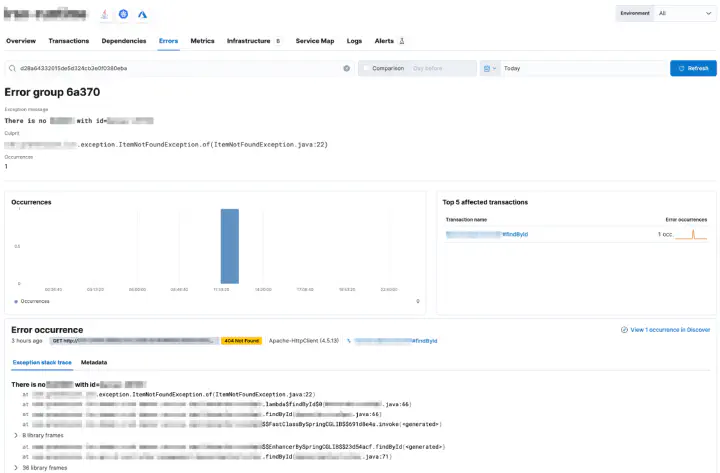Open the Environment dropdown

tap(684, 13)
